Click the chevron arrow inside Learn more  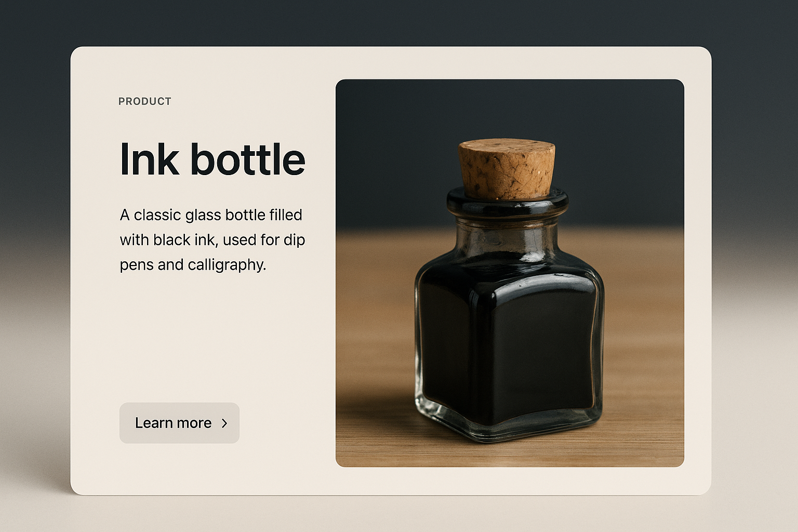(224, 423)
